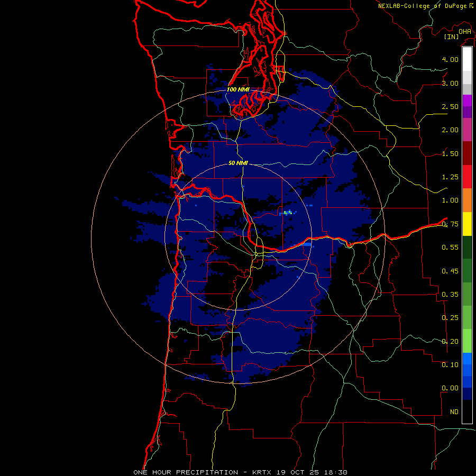Select the pure white legend swatch

pyautogui.click(x=467, y=59)
